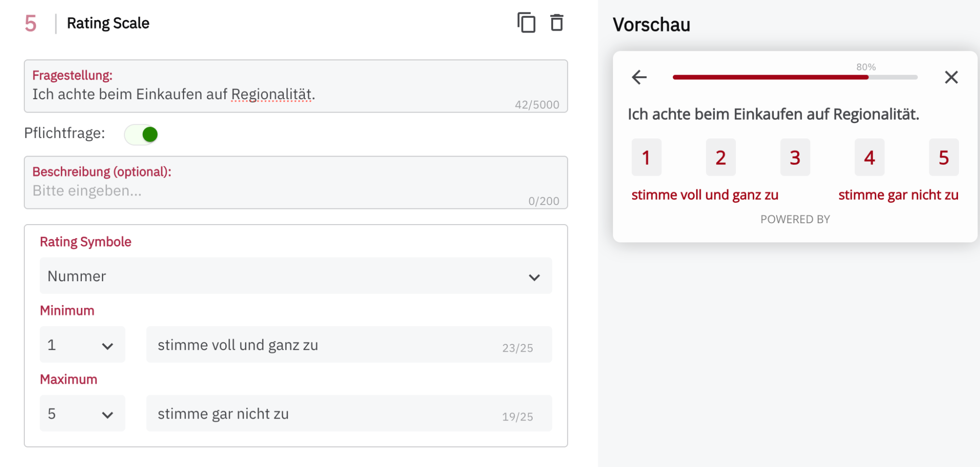The width and height of the screenshot is (980, 467).
Task: Select question number 5 header label
Action: pos(30,23)
